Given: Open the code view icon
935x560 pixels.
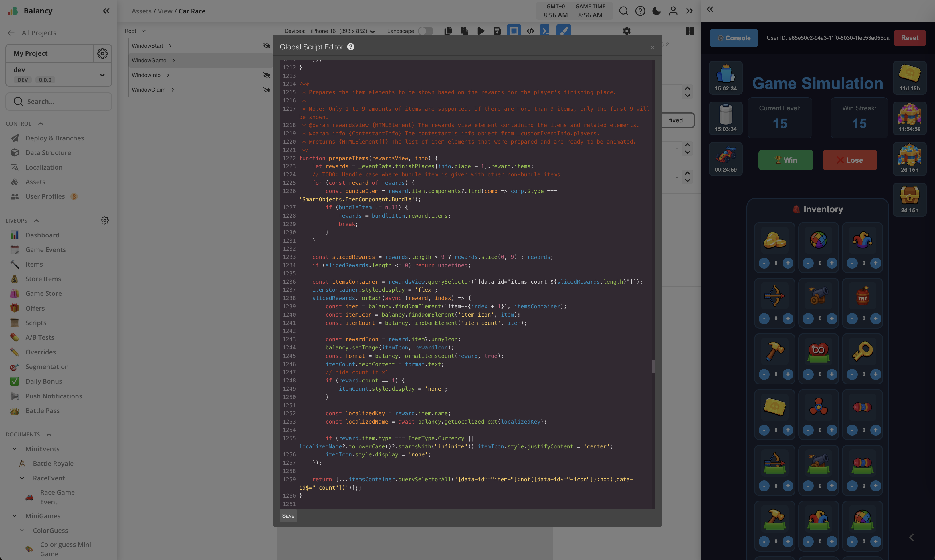Looking at the screenshot, I should [x=530, y=31].
